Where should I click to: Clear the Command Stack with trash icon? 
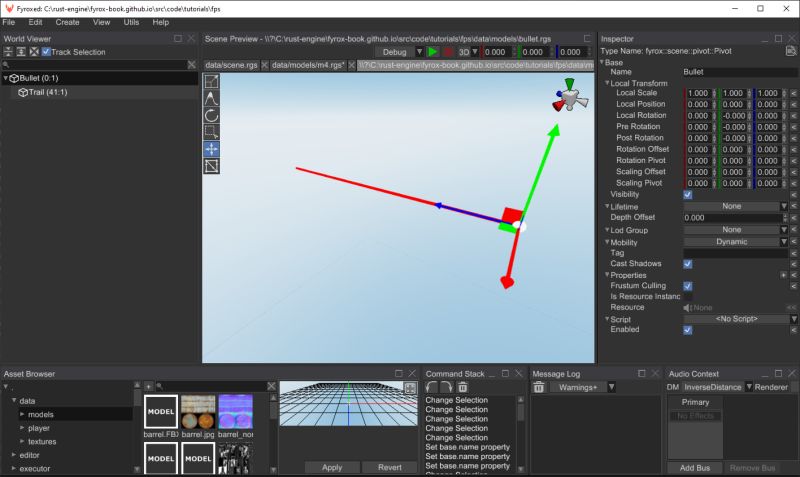[x=462, y=387]
